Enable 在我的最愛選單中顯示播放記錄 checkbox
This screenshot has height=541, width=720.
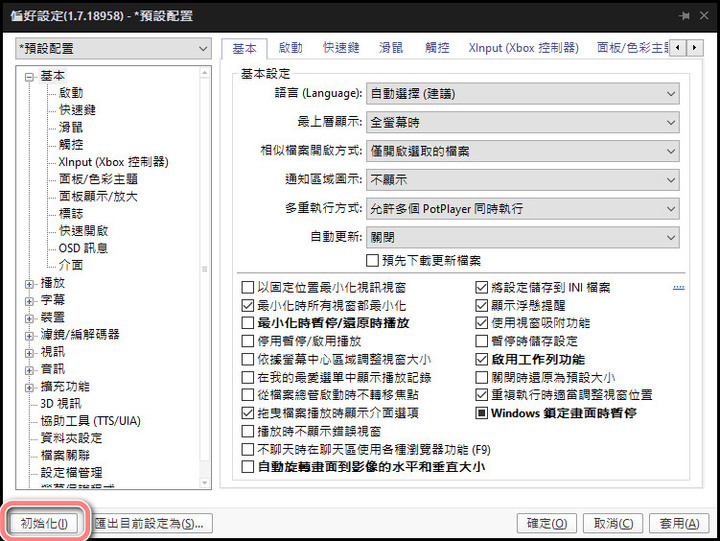click(x=248, y=378)
